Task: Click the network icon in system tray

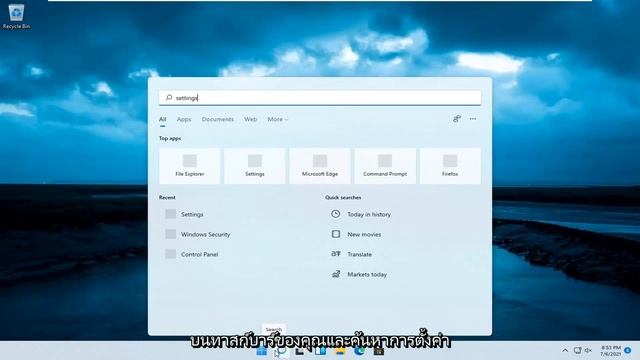Action: [x=577, y=351]
